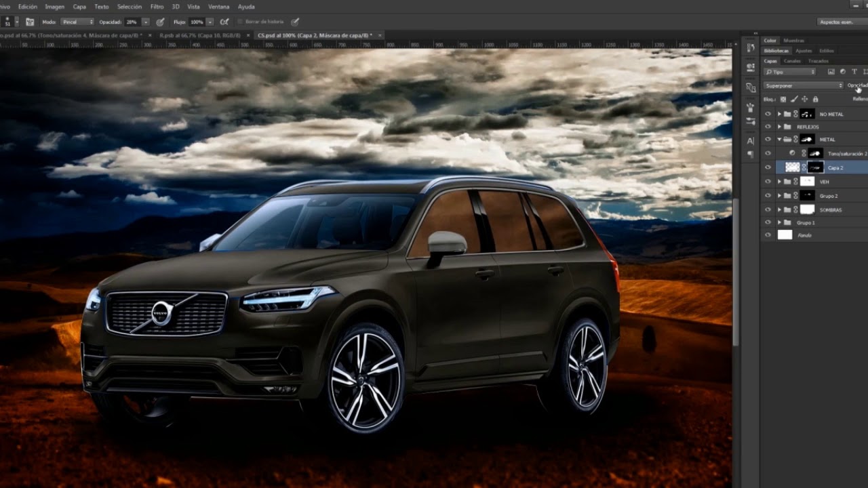This screenshot has width=868, height=488.
Task: Hide the REFLEJOS group
Action: tap(768, 127)
